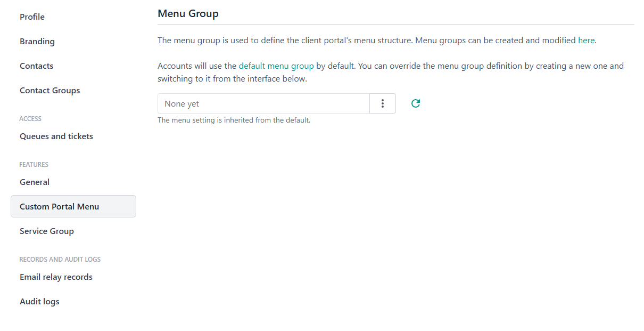
Task: Select Custom Portal Menu item
Action: coord(60,207)
